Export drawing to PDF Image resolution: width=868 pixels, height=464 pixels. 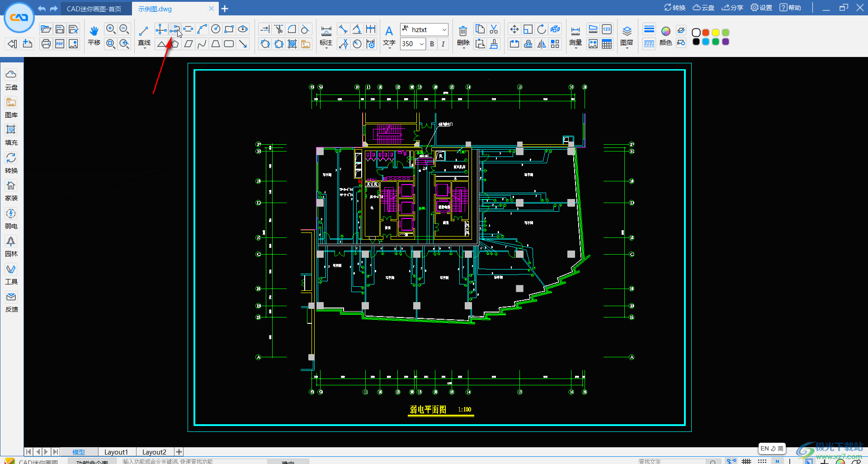(x=60, y=44)
